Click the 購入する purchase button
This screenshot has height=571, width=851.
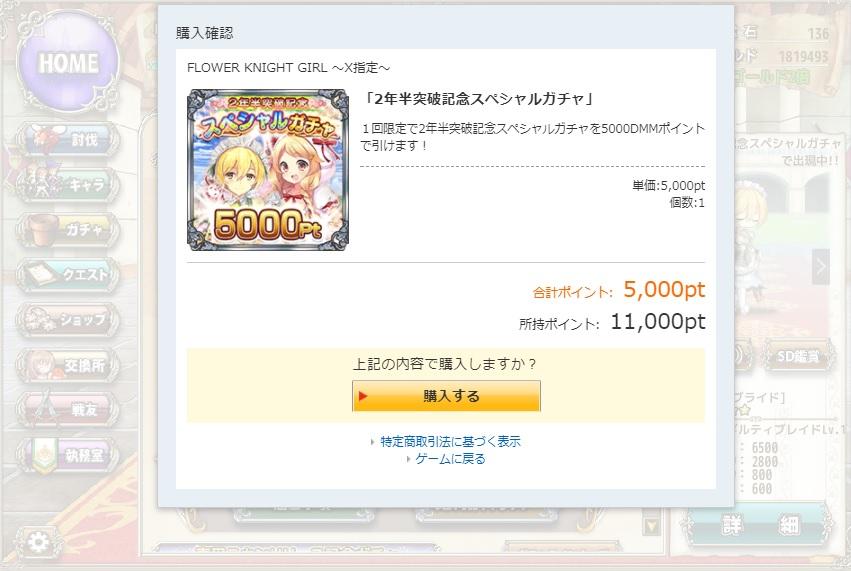[446, 396]
